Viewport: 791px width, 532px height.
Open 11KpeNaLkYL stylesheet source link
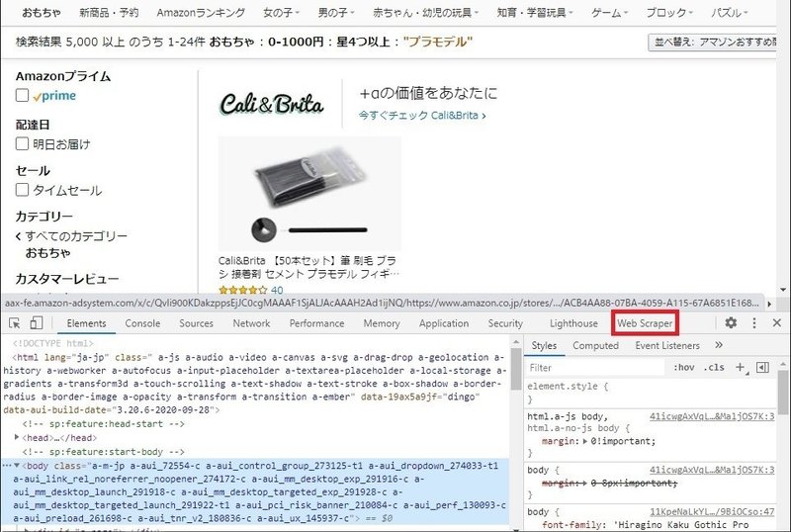712,511
